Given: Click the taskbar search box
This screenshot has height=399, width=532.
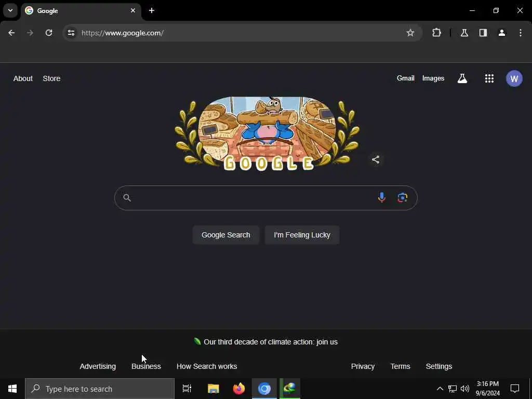Looking at the screenshot, I should pyautogui.click(x=100, y=389).
